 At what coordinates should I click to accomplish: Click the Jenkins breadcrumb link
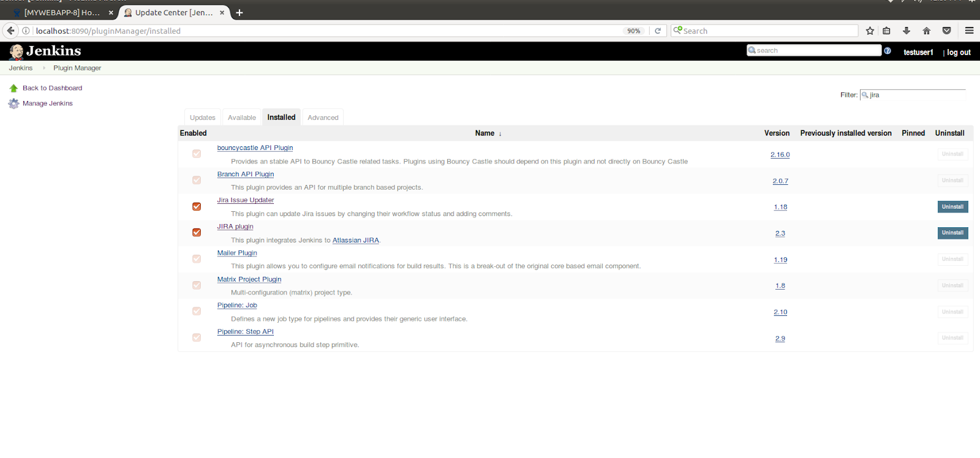(x=21, y=68)
